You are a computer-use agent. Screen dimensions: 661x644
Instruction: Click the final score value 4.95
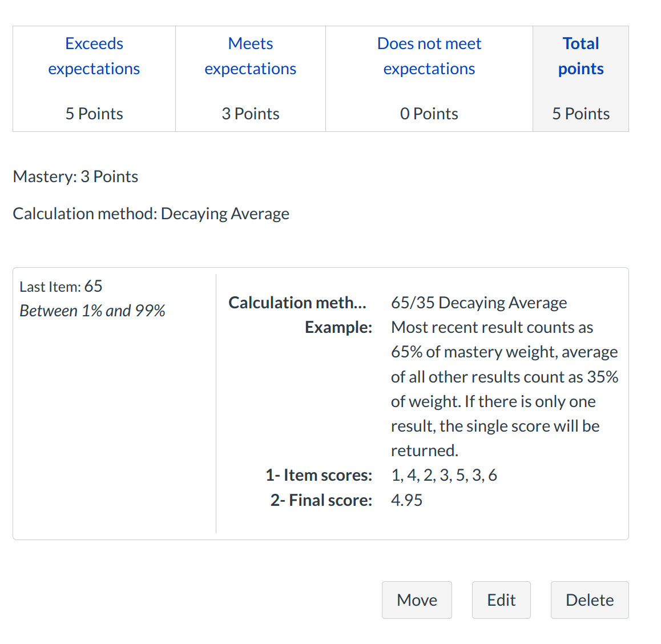coord(406,500)
